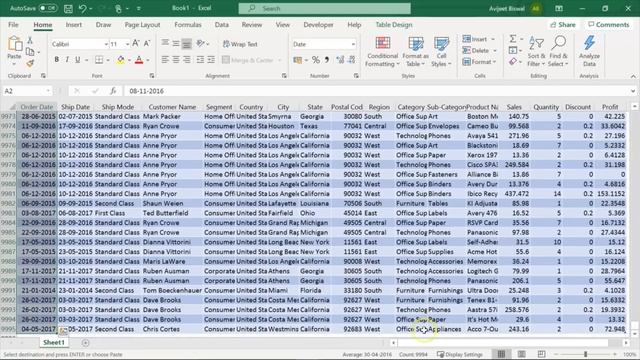Undo the last action
Image resolution: width=640 pixels, height=360 pixels.
83,8
